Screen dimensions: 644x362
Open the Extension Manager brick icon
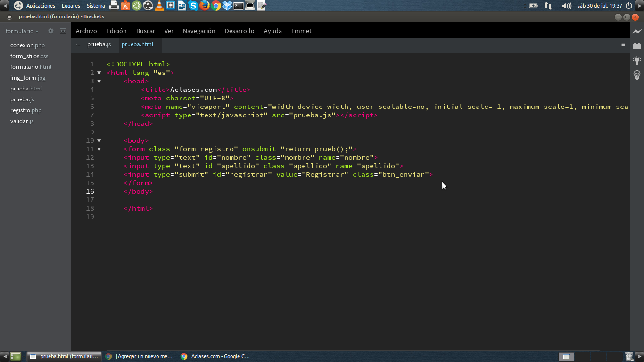637,46
